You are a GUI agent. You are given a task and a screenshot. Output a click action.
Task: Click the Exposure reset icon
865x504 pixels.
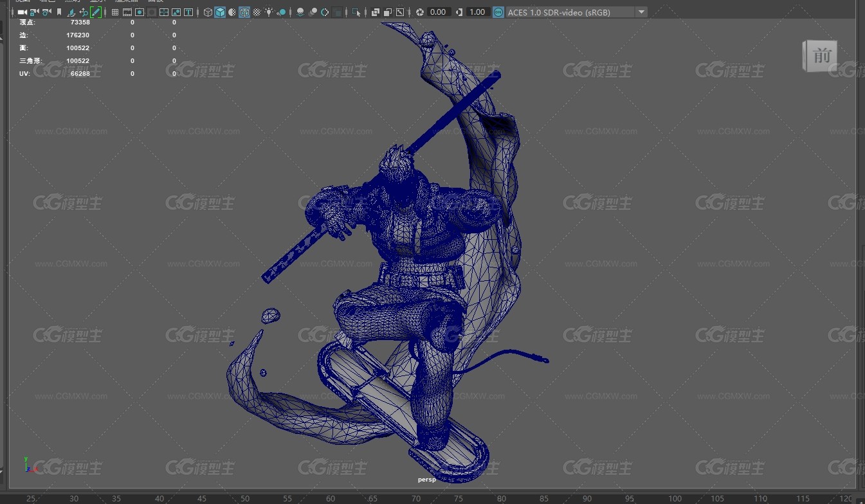pos(419,12)
